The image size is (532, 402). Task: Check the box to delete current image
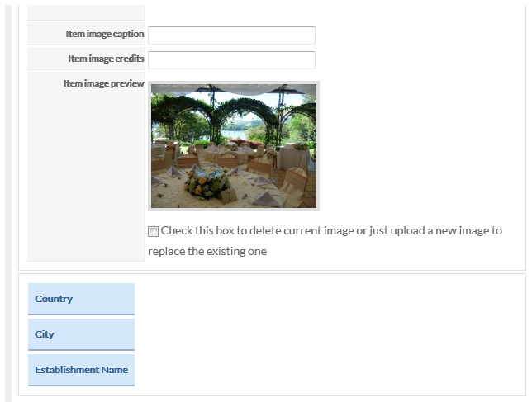pyautogui.click(x=153, y=231)
